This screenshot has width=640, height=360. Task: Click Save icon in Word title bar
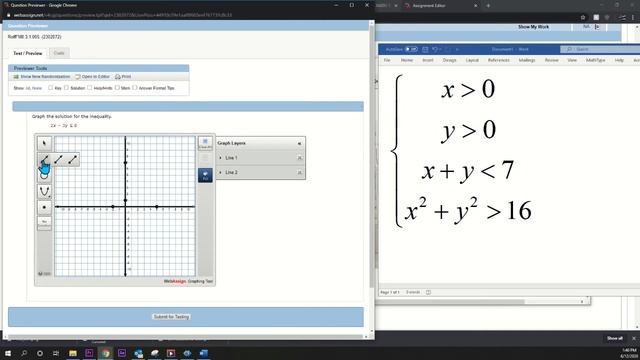pyautogui.click(x=425, y=49)
